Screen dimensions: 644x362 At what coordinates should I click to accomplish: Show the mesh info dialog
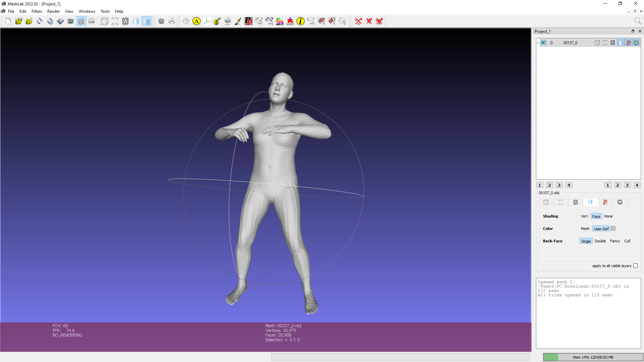tap(300, 21)
